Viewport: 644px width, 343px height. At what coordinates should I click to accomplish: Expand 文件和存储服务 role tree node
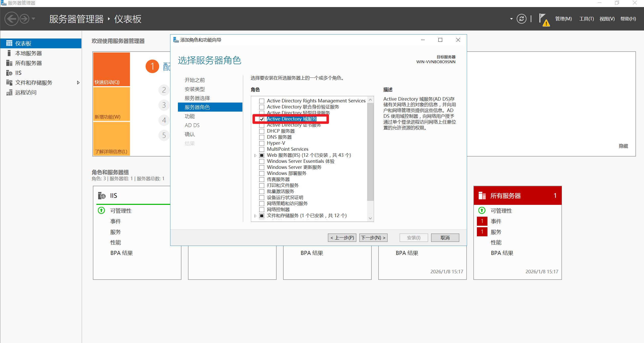(x=255, y=216)
